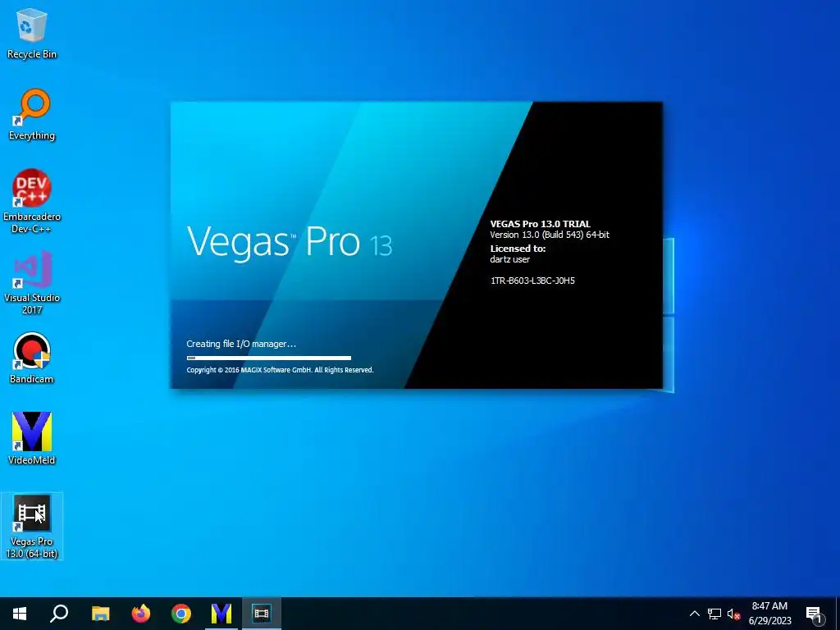The width and height of the screenshot is (840, 630).
Task: Open the network status tray icon
Action: point(714,614)
